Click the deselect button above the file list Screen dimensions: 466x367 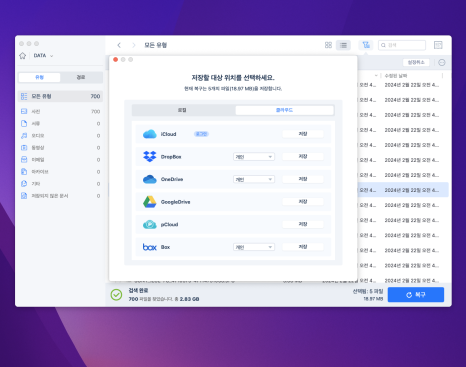pyautogui.click(x=416, y=62)
